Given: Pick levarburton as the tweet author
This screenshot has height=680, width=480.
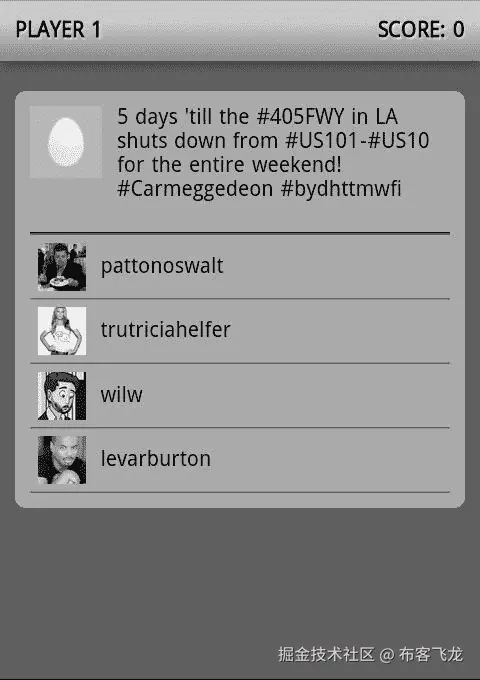Looking at the screenshot, I should click(240, 460).
